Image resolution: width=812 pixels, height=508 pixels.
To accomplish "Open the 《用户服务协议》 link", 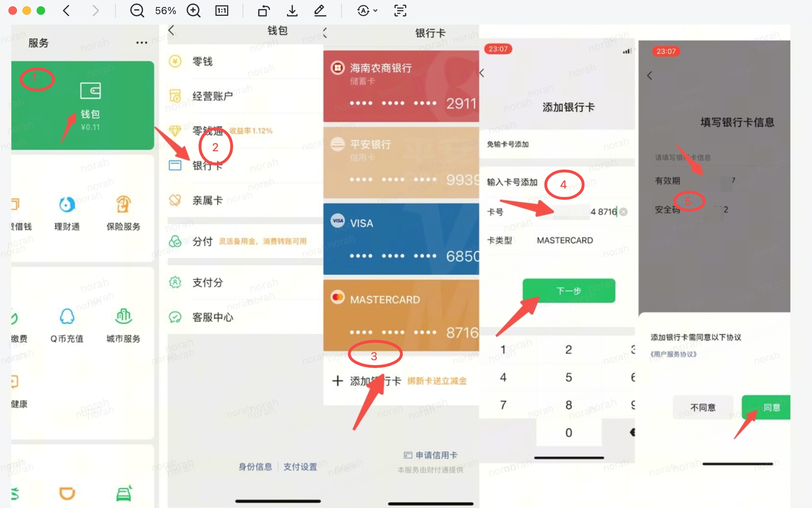I will pos(673,354).
